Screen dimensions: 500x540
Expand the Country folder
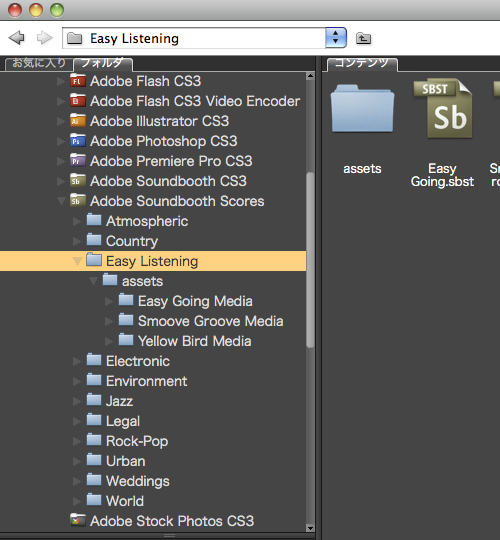(77, 241)
